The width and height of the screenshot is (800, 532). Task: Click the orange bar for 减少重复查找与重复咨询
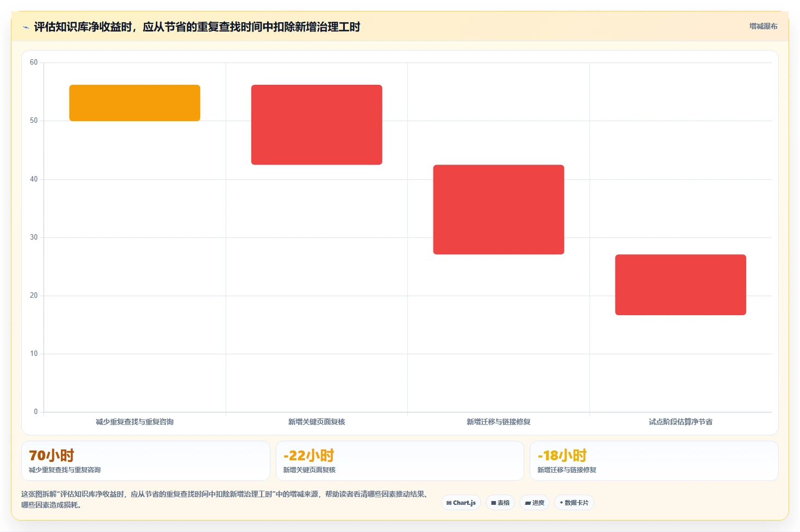134,103
